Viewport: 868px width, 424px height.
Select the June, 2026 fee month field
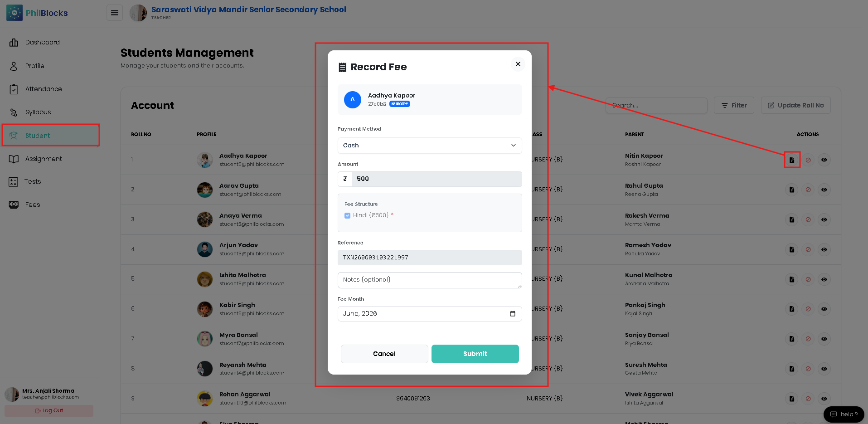(x=430, y=314)
